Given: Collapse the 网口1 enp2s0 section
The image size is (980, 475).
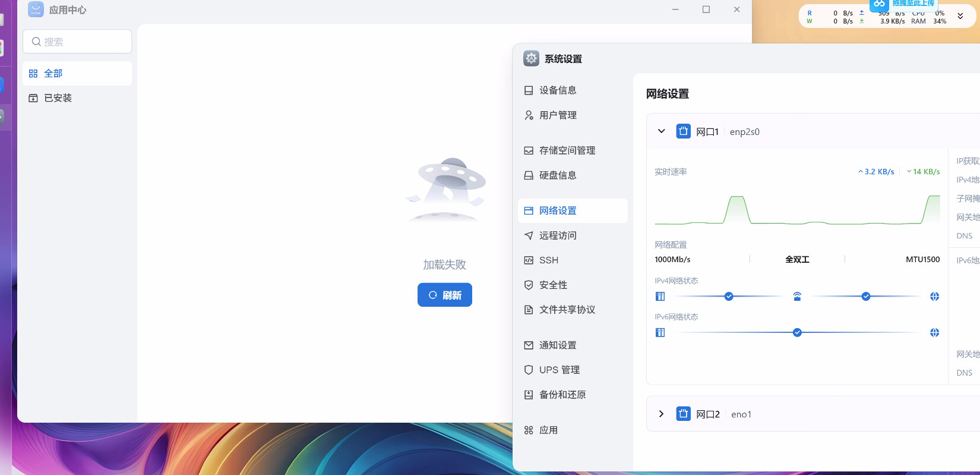Looking at the screenshot, I should click(x=661, y=131).
